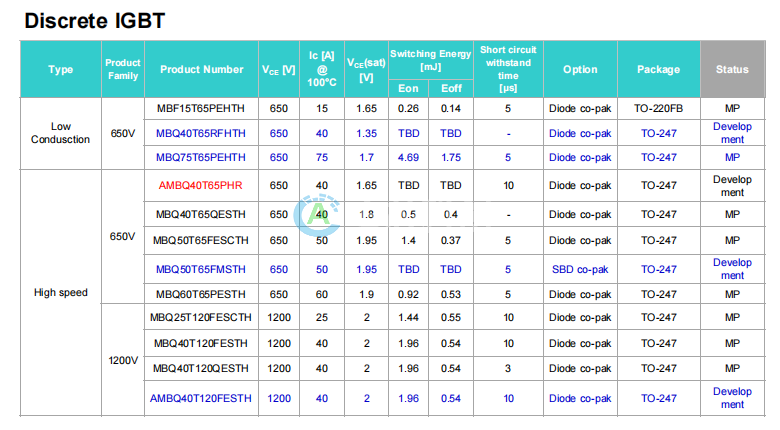The image size is (780, 430).
Task: Click the SBD co-pak option cell
Action: click(580, 269)
